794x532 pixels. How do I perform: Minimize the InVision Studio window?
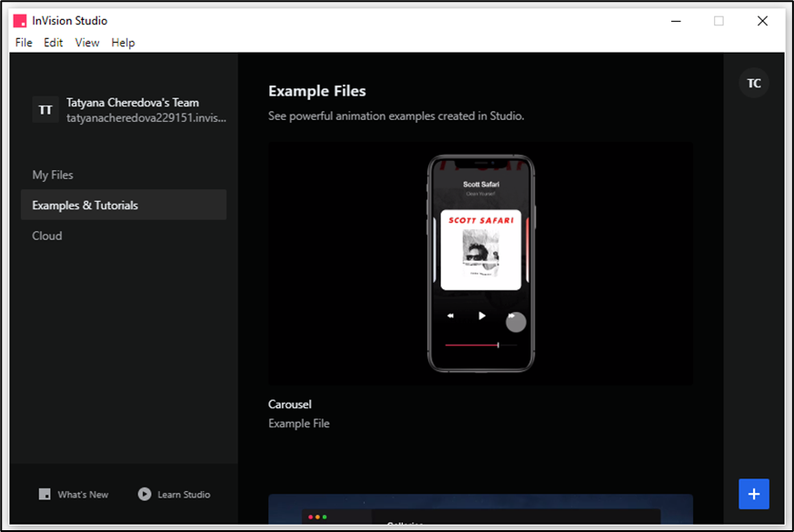tap(676, 21)
